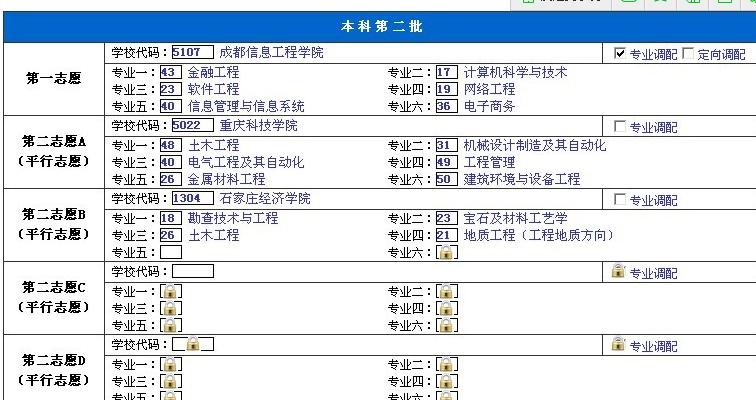Viewport: 756px width, 400px height.
Task: Click lock icon beside 第二志愿D 专业调配
Action: (x=618, y=344)
